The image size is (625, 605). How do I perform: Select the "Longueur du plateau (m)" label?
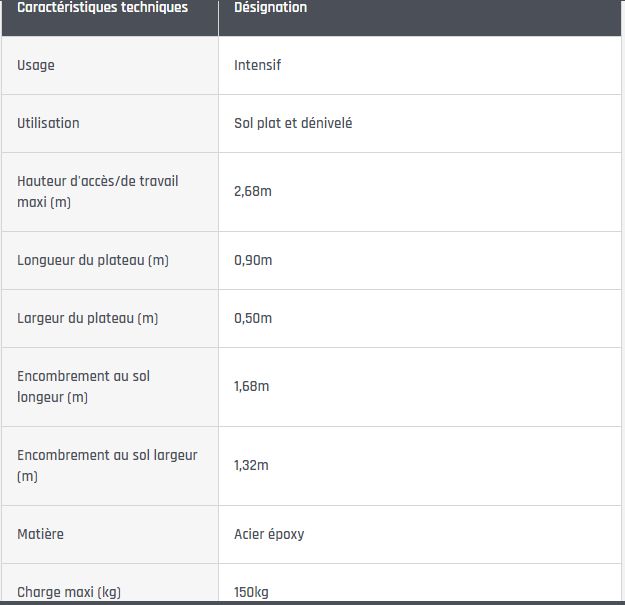[x=93, y=260]
